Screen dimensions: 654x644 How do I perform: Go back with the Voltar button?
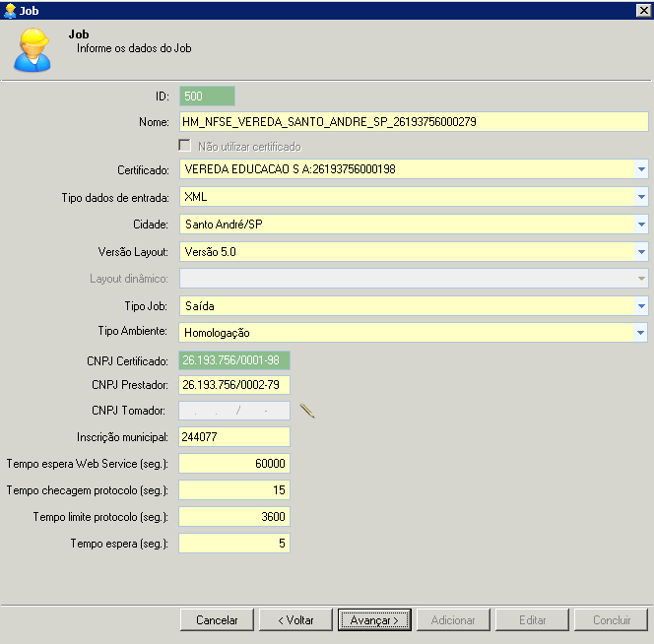click(295, 620)
